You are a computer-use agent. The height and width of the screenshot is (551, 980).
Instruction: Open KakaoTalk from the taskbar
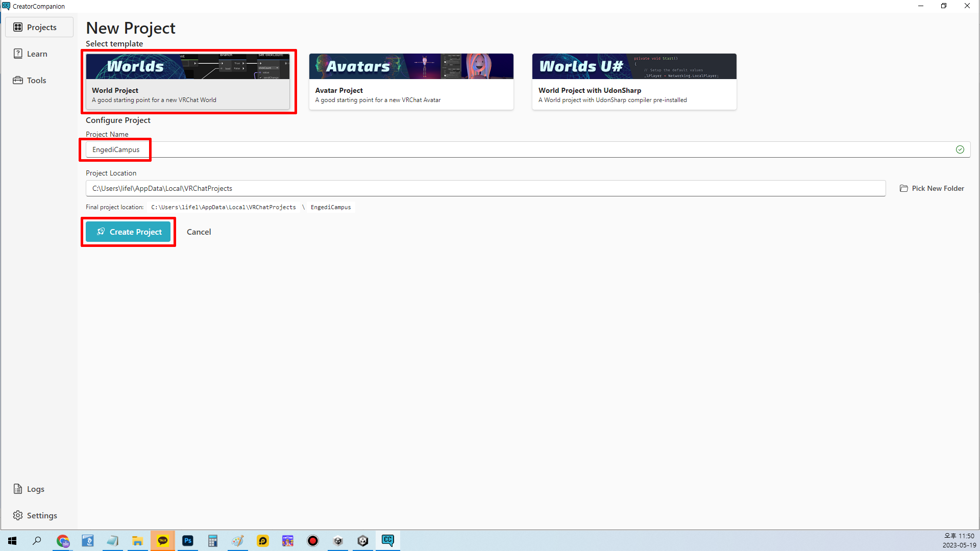(163, 541)
